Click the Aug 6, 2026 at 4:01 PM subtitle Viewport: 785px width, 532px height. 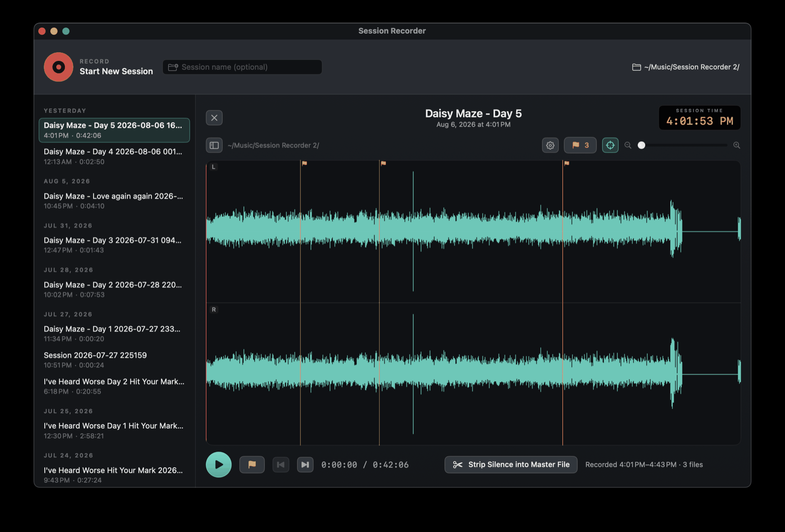point(474,125)
